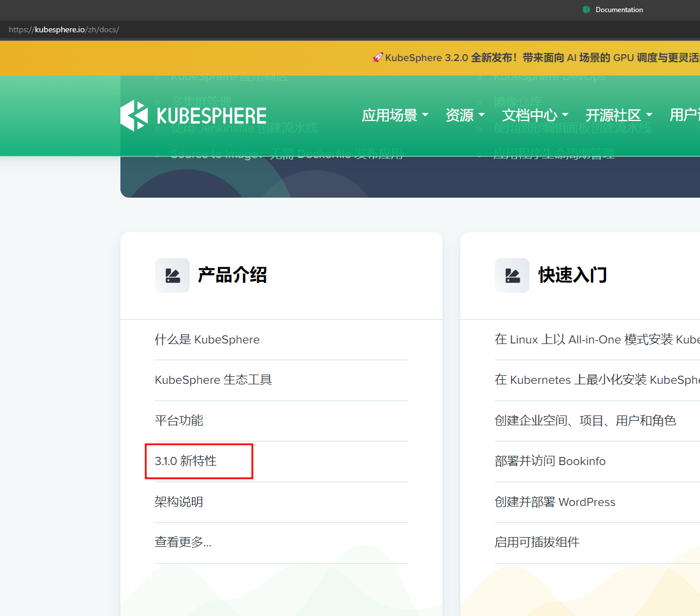The width and height of the screenshot is (700, 616).
Task: Open 创建企业空间、项目、用户和角色 link
Action: (585, 421)
